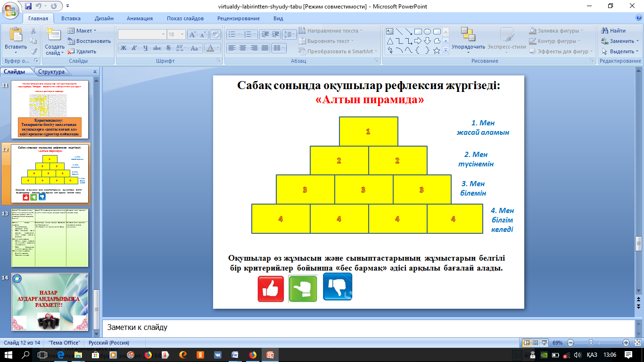
Task: Underline text with the Ч button
Action: coord(145,48)
